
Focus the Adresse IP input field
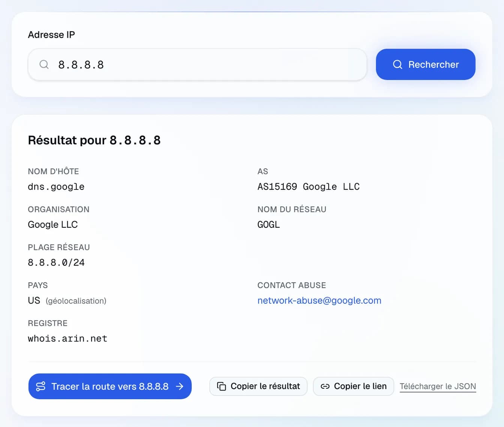197,65
